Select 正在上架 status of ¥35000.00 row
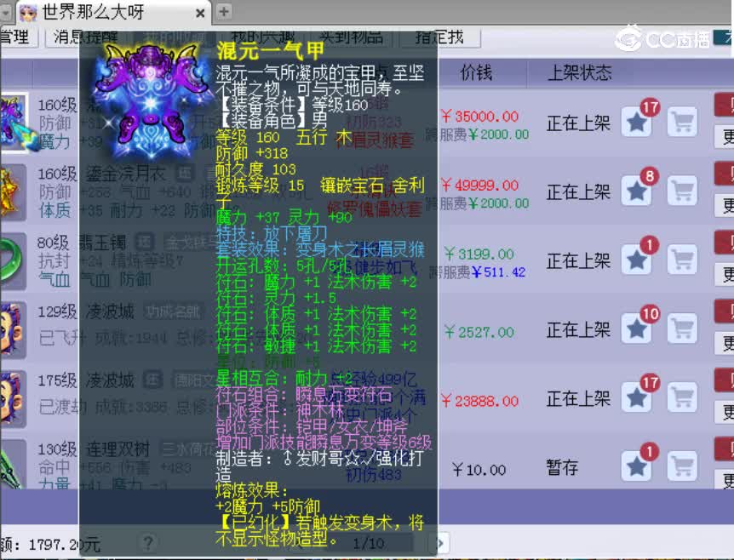 578,123
